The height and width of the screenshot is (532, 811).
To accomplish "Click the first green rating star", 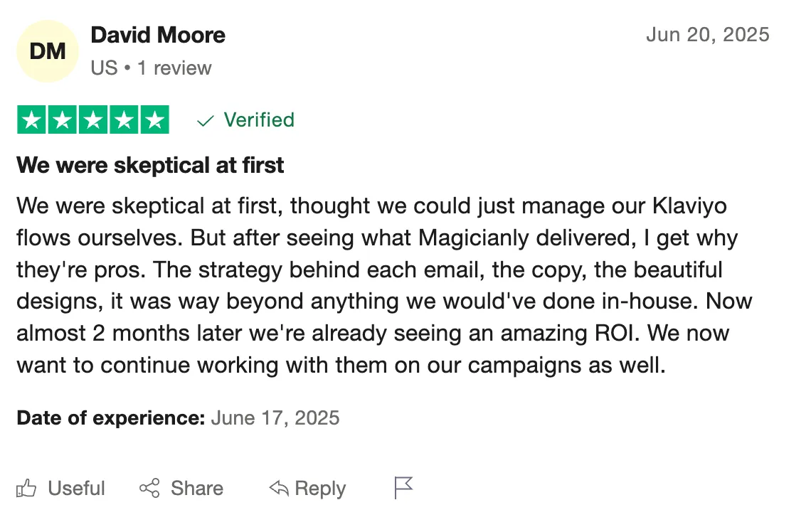I will click(31, 120).
